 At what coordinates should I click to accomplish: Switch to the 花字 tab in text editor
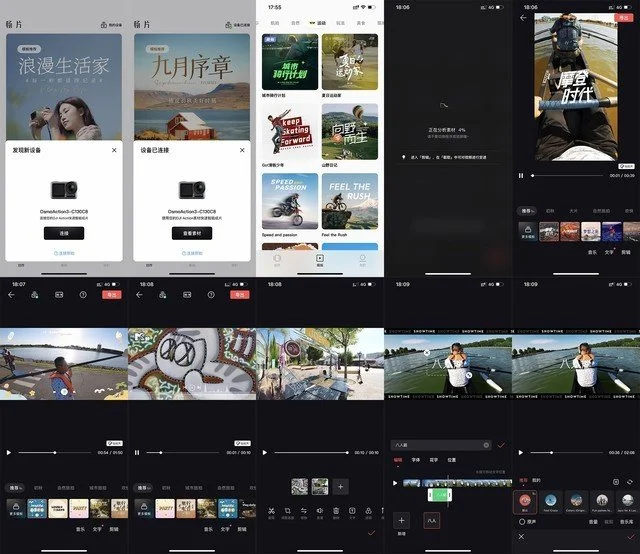pos(433,460)
